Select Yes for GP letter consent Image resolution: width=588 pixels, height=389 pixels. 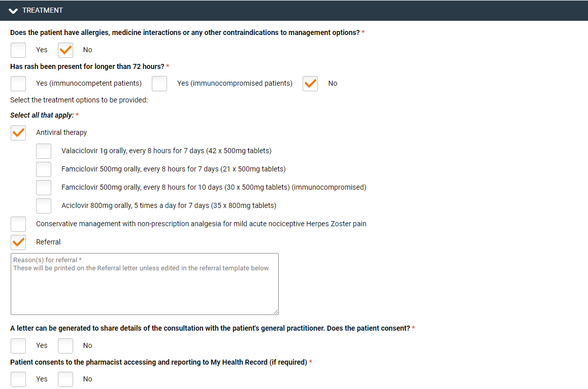(x=18, y=345)
